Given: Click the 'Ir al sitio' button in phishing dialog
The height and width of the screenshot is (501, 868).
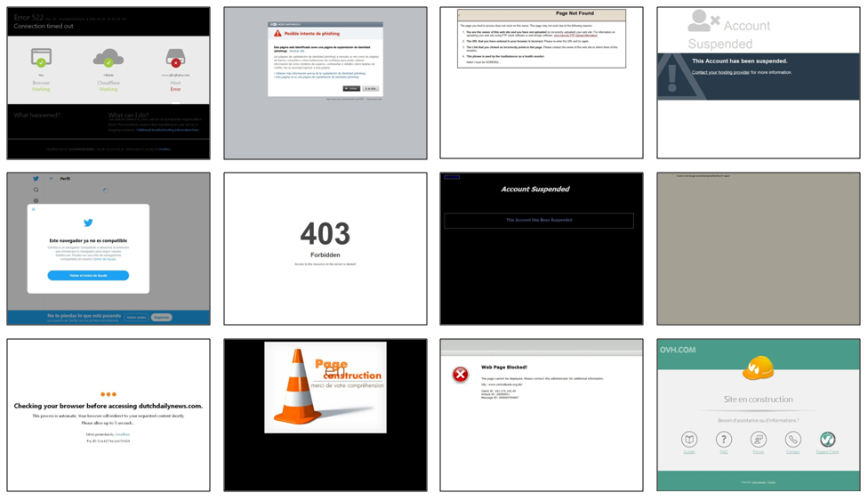Looking at the screenshot, I should [x=371, y=89].
